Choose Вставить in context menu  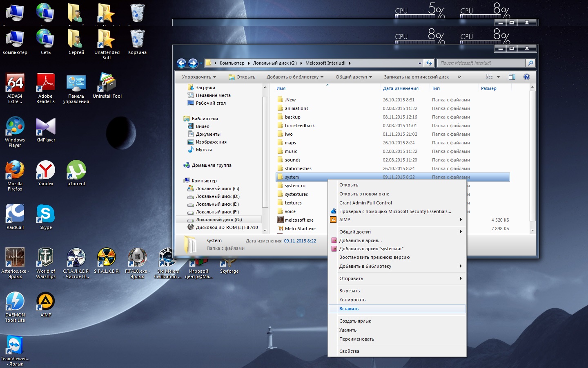[349, 309]
